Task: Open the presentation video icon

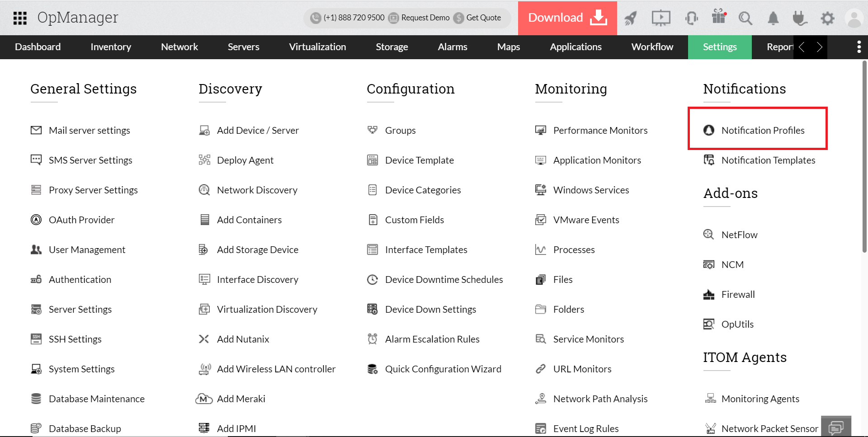Action: click(x=661, y=18)
